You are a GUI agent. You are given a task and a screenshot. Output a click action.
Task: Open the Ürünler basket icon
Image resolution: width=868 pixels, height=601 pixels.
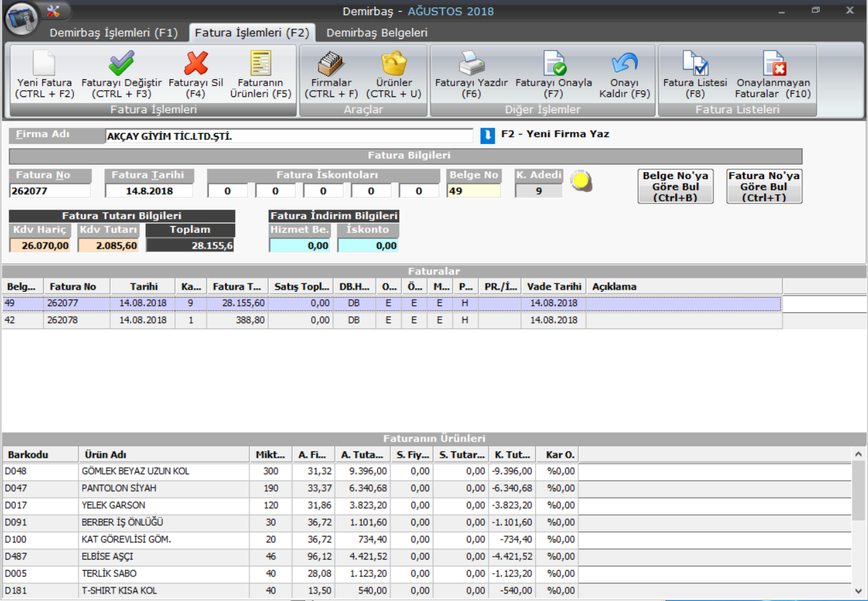[394, 64]
